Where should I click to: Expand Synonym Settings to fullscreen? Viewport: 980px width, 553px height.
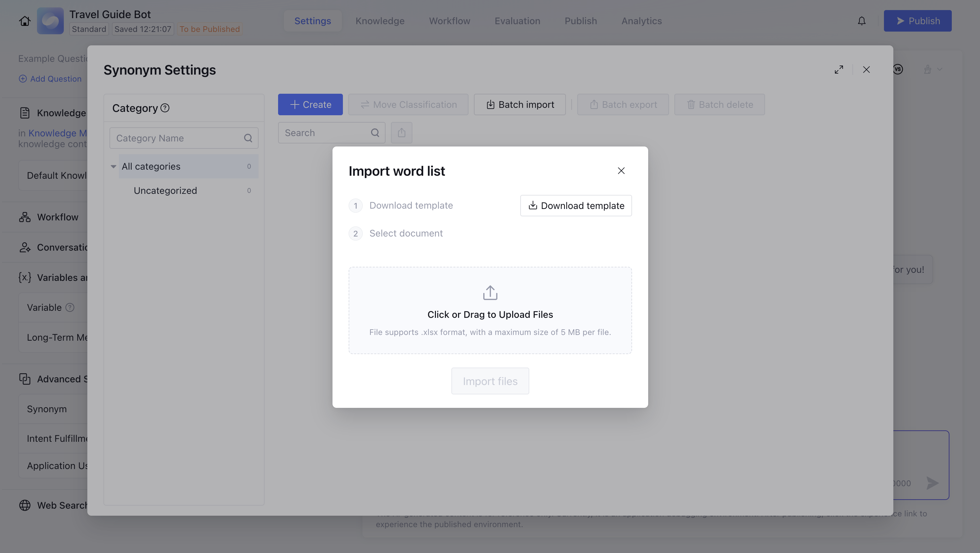[839, 70]
